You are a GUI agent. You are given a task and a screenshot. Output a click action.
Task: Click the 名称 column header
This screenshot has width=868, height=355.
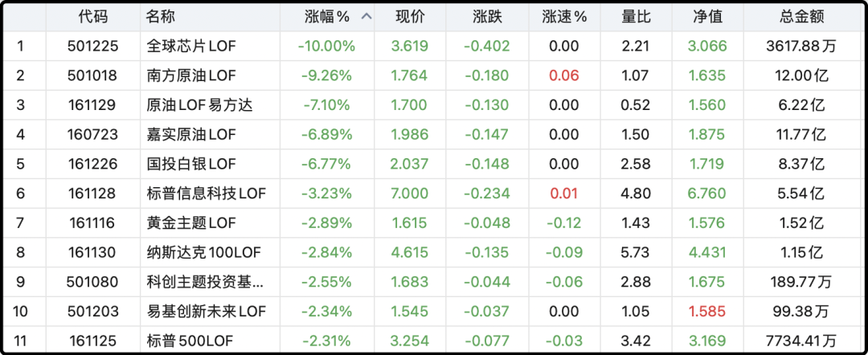click(x=161, y=17)
